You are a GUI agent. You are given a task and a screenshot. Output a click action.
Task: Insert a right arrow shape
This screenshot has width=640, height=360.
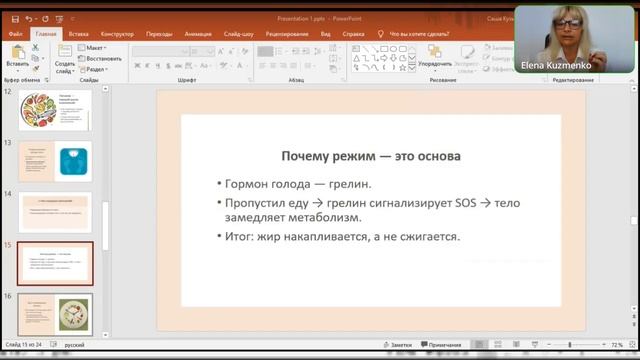point(384,58)
